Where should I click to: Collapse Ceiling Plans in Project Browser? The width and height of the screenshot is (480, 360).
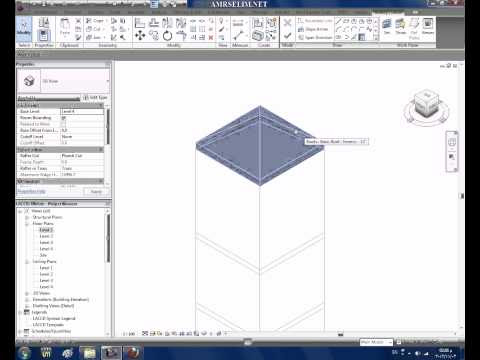point(27,262)
